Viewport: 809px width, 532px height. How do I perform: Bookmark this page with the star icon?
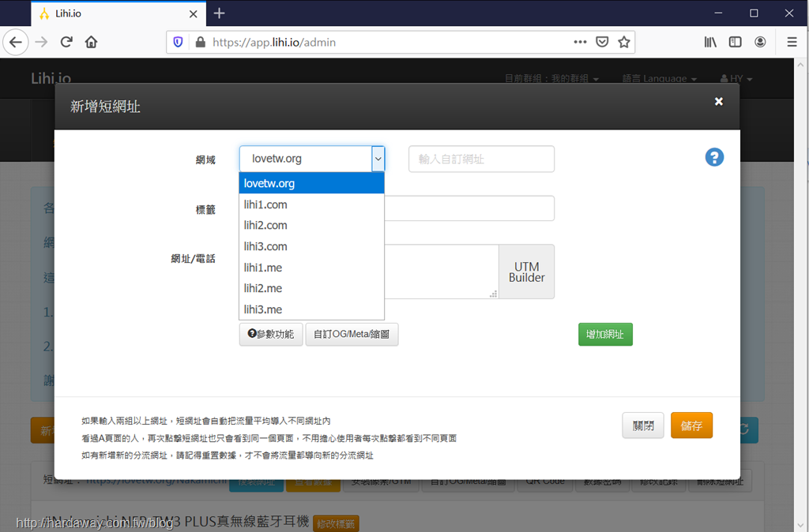pyautogui.click(x=624, y=43)
